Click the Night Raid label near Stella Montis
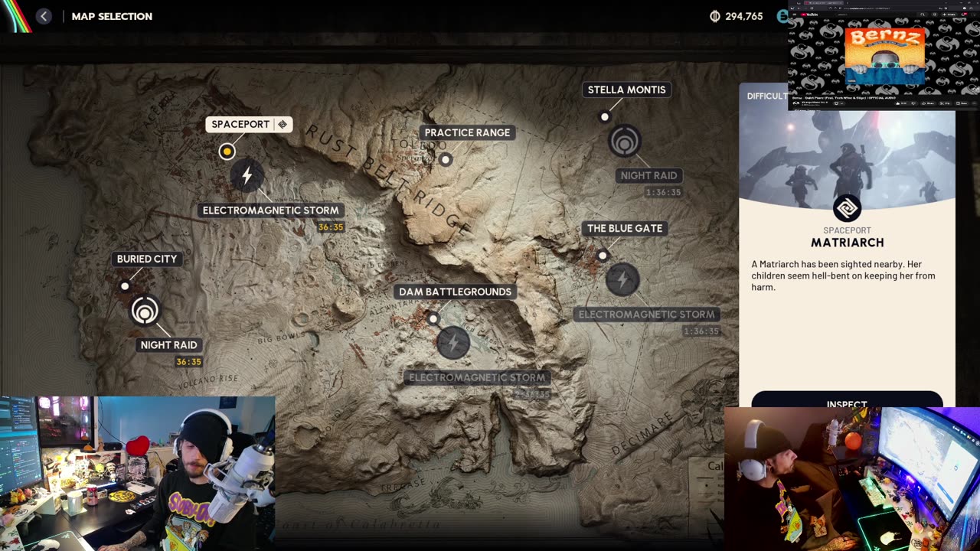Screen dimensions: 980x551 pyautogui.click(x=648, y=175)
